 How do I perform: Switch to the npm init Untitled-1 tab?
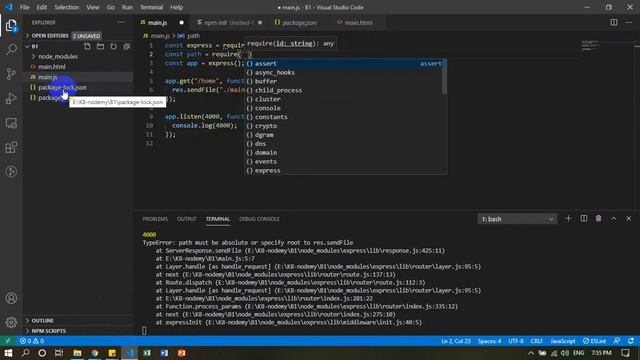229,22
